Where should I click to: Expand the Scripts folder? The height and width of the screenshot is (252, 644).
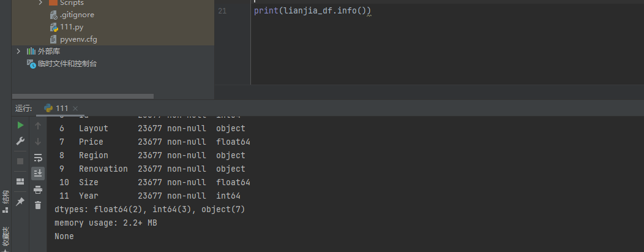[41, 2]
